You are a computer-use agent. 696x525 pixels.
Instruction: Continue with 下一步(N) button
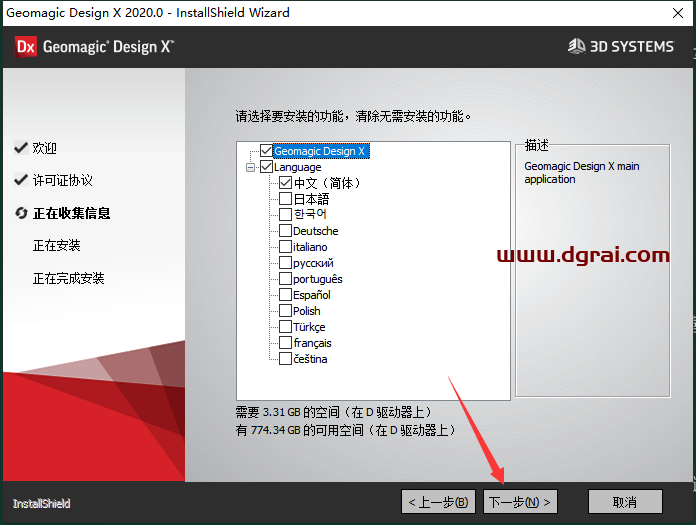(520, 502)
